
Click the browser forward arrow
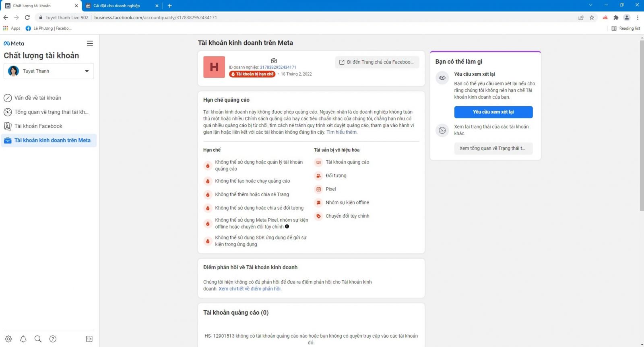click(17, 17)
